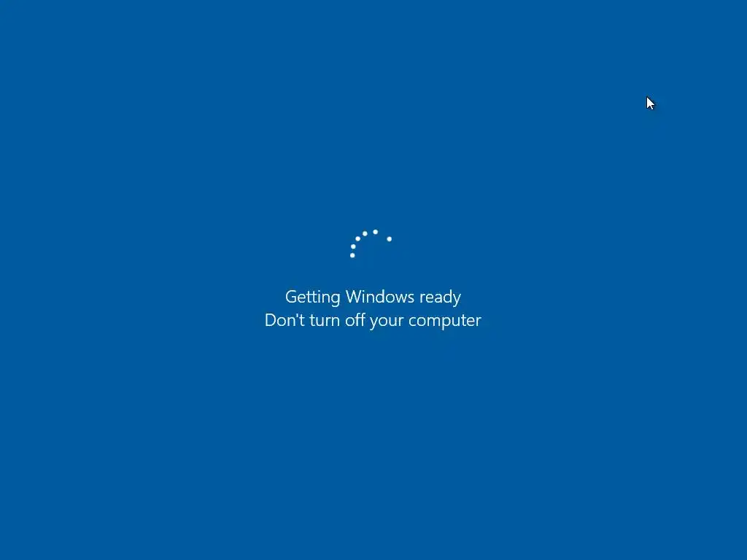Click the isolated leading dot of the spinner

click(x=390, y=239)
